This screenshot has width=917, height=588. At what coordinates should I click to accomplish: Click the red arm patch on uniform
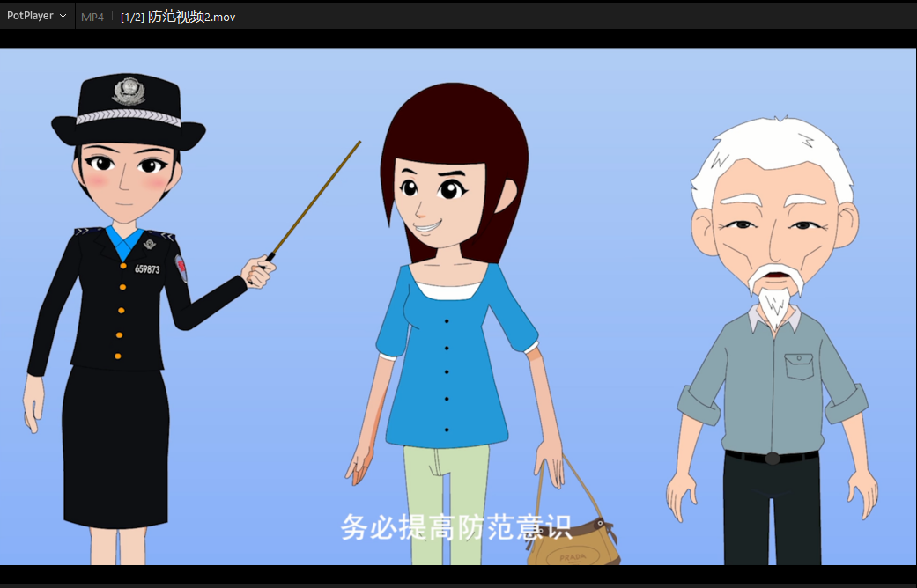[181, 268]
